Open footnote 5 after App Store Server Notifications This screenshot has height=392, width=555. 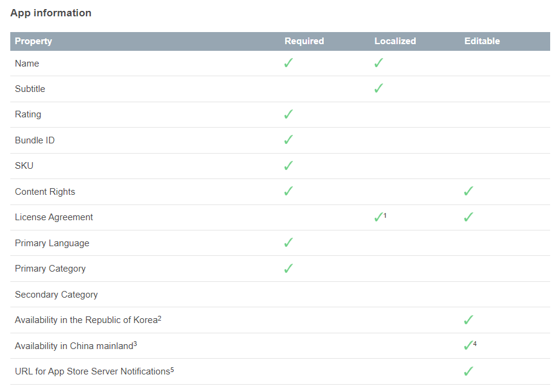pos(172,370)
